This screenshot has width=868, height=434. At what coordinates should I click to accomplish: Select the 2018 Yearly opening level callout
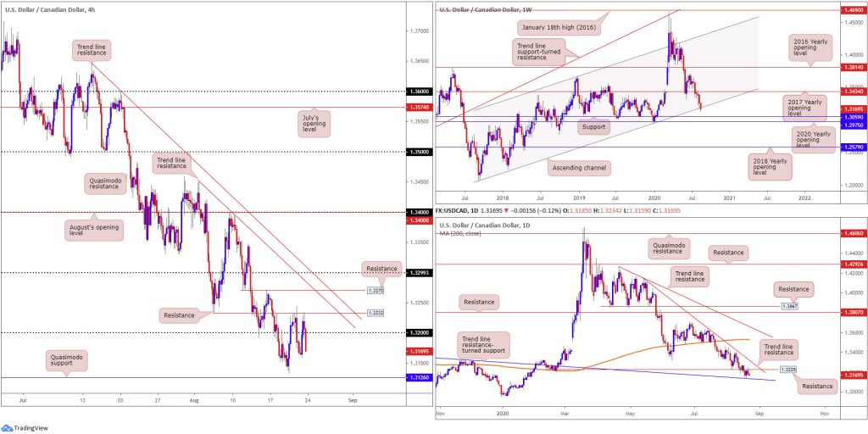pyautogui.click(x=771, y=165)
